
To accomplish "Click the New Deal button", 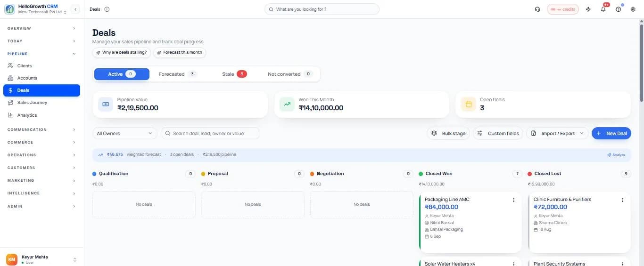I will click(611, 133).
